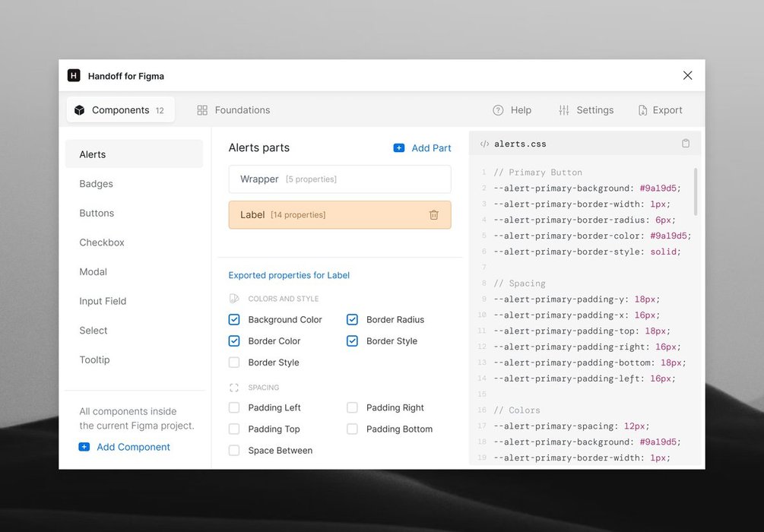Uncheck the Background Color checkbox
The width and height of the screenshot is (764, 532).
click(234, 320)
